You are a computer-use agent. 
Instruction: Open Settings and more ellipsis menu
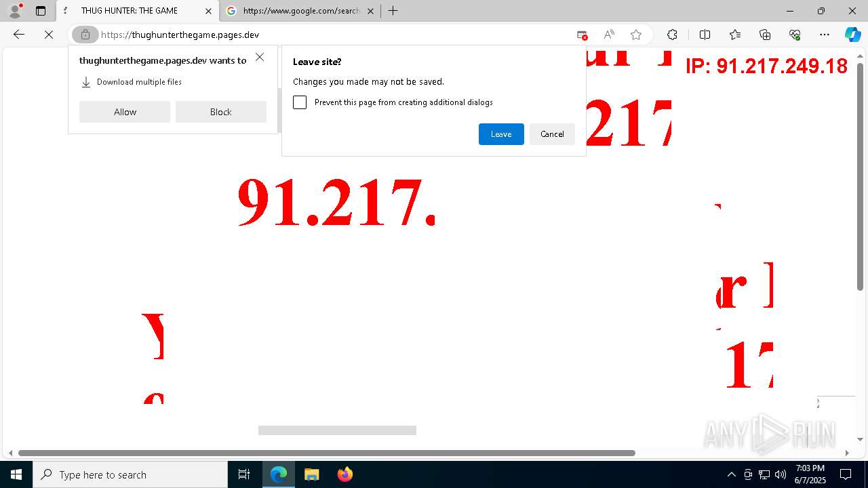825,35
